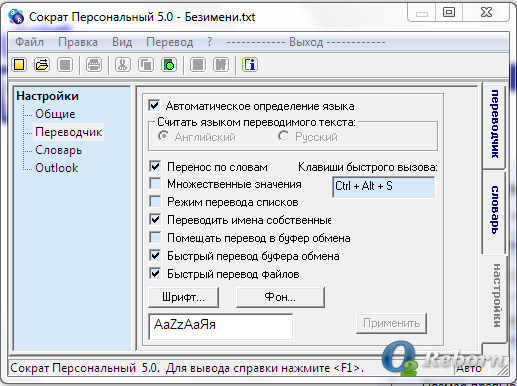Toggle Перенос по словам checkbox
Image resolution: width=517 pixels, height=386 pixels.
click(x=155, y=166)
